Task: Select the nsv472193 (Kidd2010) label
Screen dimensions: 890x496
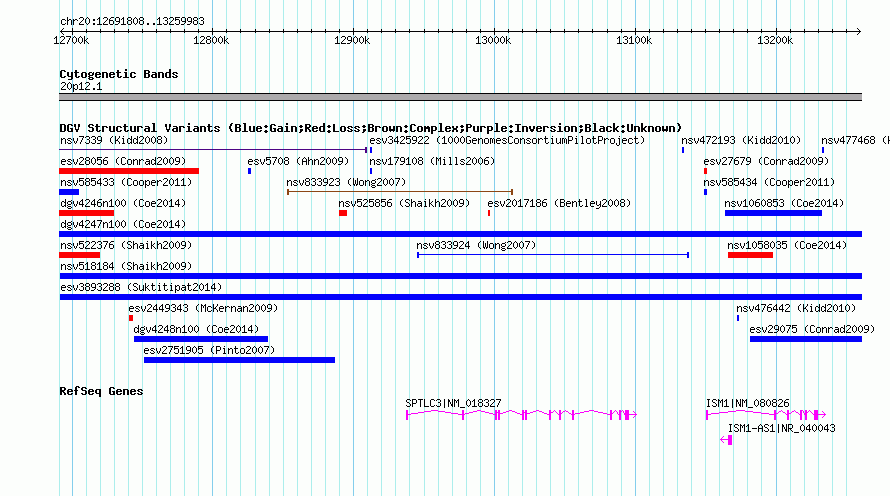Action: click(x=741, y=141)
